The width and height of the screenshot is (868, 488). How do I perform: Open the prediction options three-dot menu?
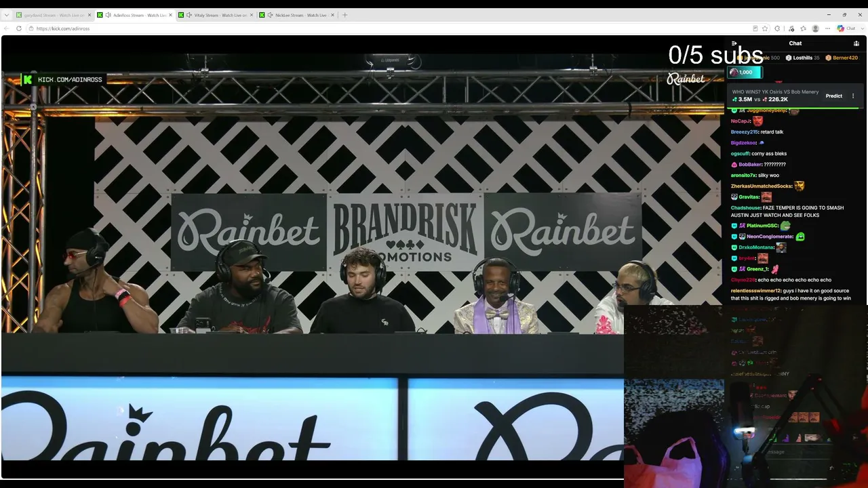pos(853,96)
